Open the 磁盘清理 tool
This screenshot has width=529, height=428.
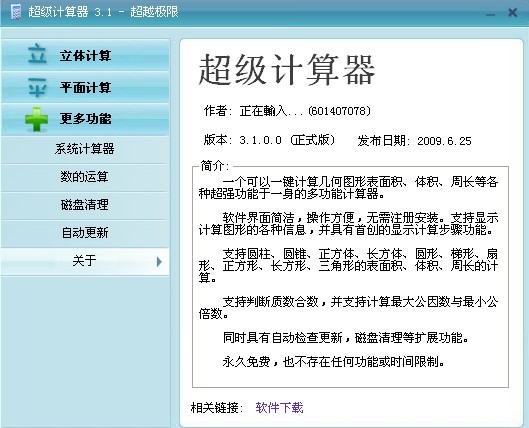click(x=85, y=205)
